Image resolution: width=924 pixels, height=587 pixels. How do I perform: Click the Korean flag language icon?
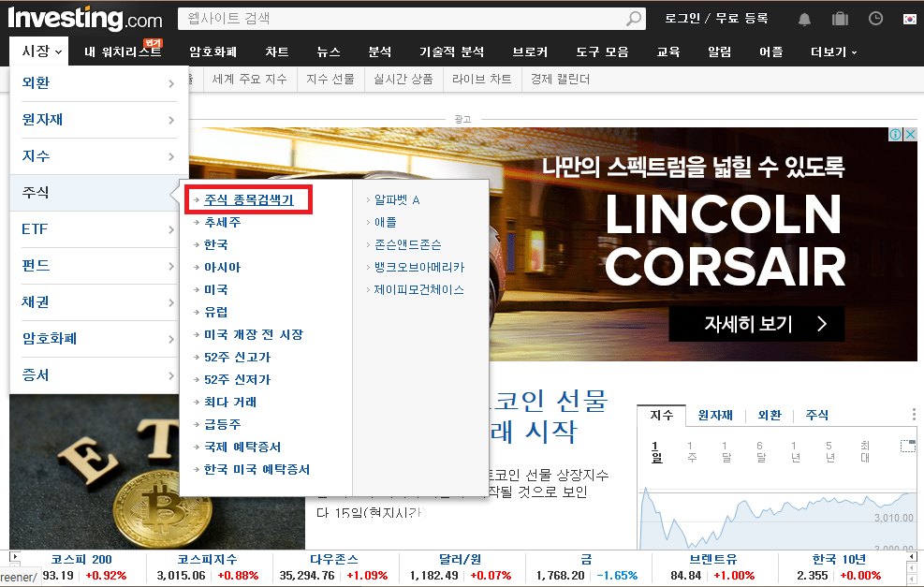pyautogui.click(x=910, y=19)
